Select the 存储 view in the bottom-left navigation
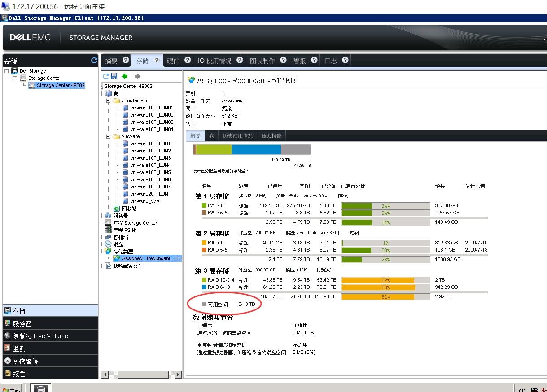This screenshot has height=392, width=547. tap(50, 310)
